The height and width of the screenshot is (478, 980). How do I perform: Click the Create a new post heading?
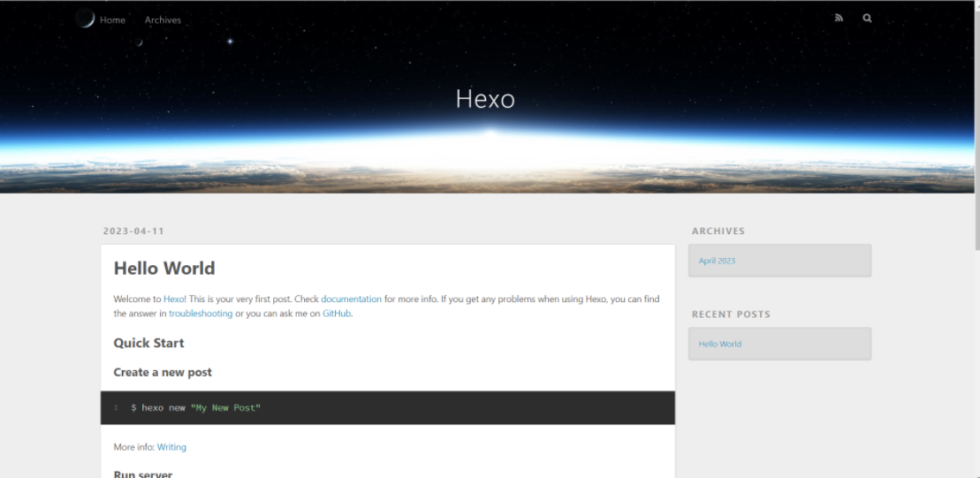(163, 373)
